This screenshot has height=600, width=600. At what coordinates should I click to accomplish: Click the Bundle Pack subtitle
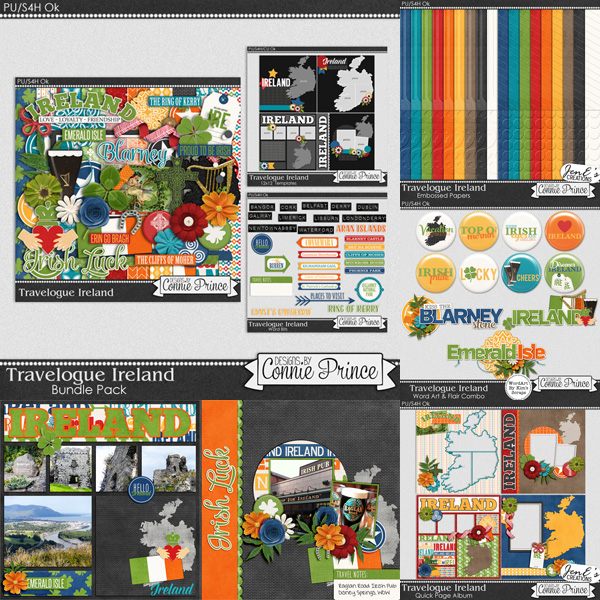(x=89, y=390)
